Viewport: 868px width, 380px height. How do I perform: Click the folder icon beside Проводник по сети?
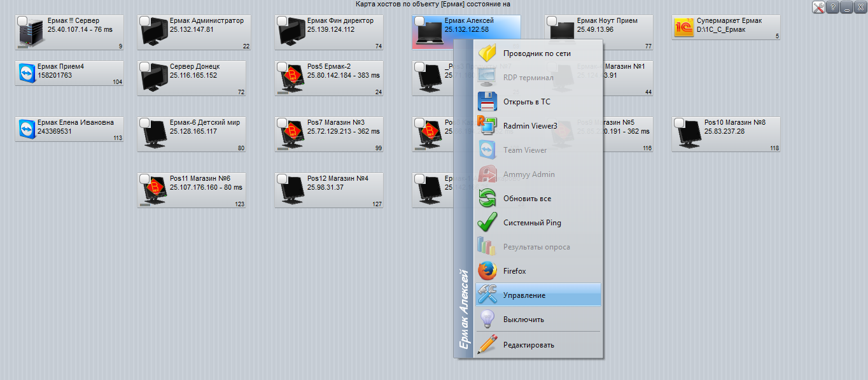pyautogui.click(x=486, y=53)
